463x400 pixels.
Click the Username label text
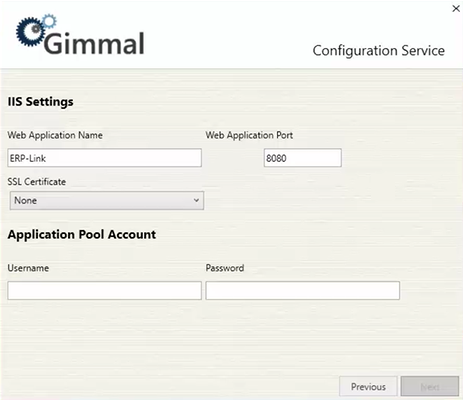click(x=28, y=268)
